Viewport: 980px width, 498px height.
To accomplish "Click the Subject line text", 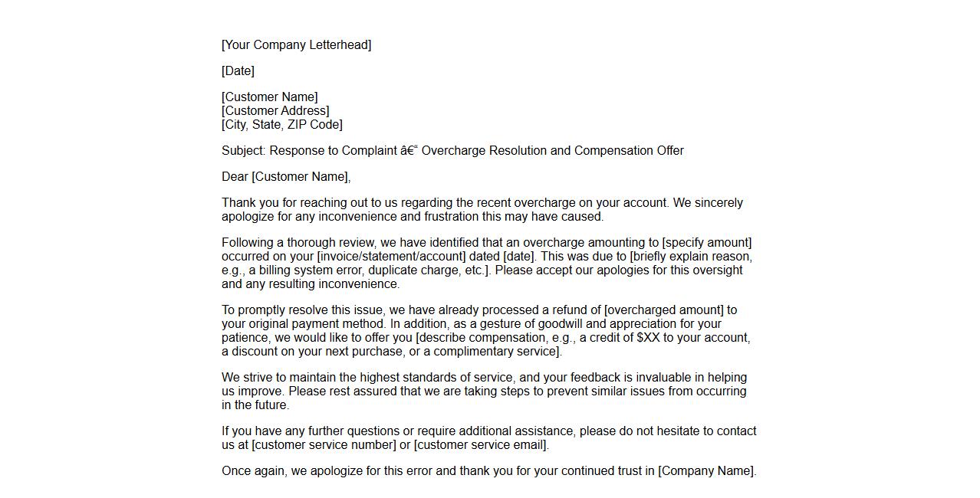I will 452,150.
